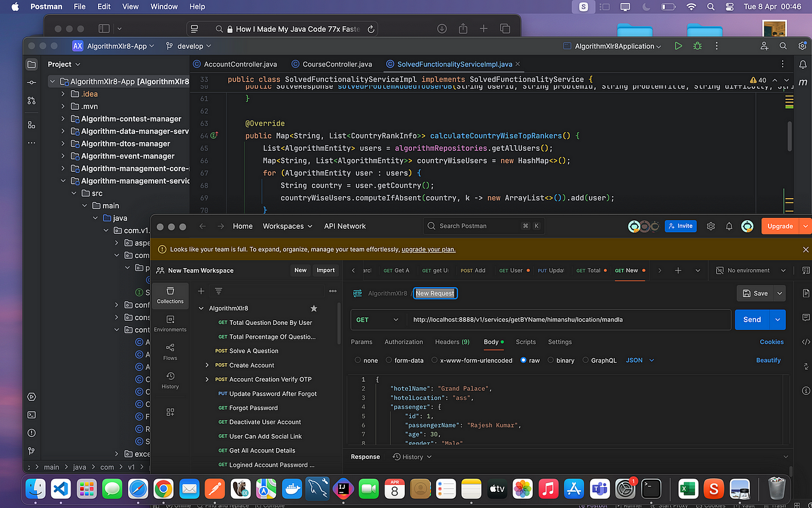The height and width of the screenshot is (508, 812).
Task: Open the GET method dropdown
Action: 377,320
